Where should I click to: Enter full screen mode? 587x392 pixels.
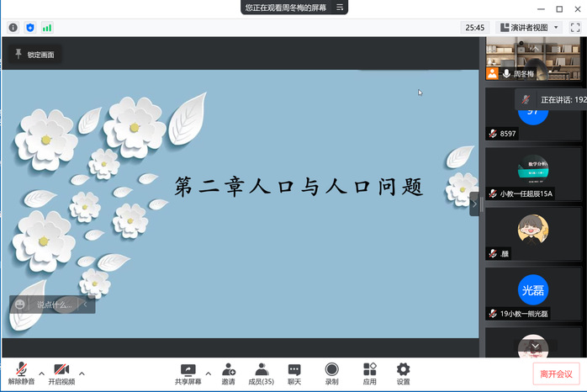(575, 28)
